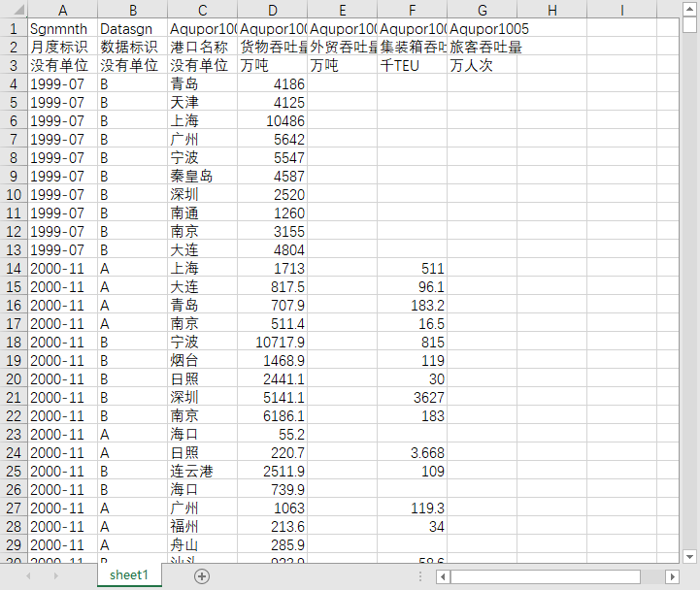
Task: Click cell 福州
Action: (x=202, y=527)
